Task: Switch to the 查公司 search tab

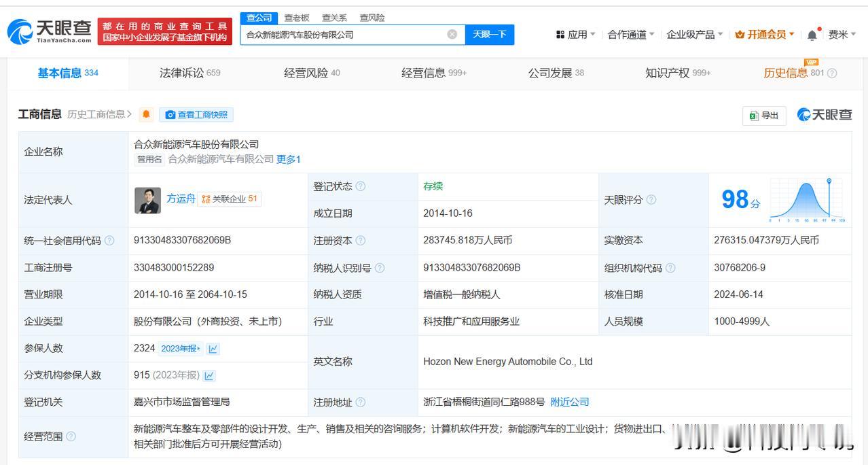Action: (x=259, y=18)
